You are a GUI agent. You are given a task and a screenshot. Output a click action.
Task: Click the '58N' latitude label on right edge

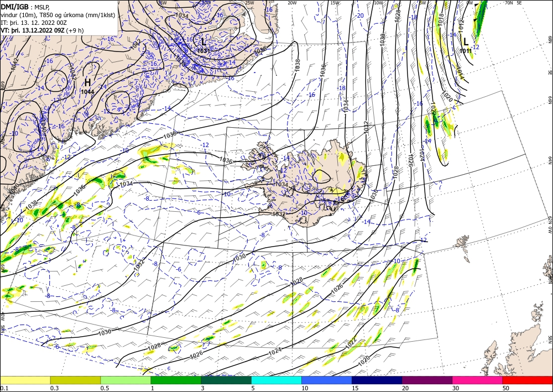point(550,339)
